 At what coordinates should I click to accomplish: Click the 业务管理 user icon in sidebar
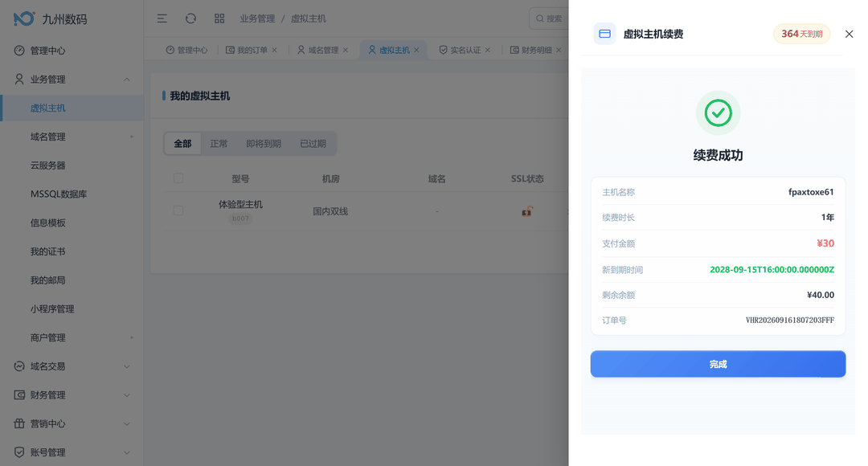(x=19, y=80)
